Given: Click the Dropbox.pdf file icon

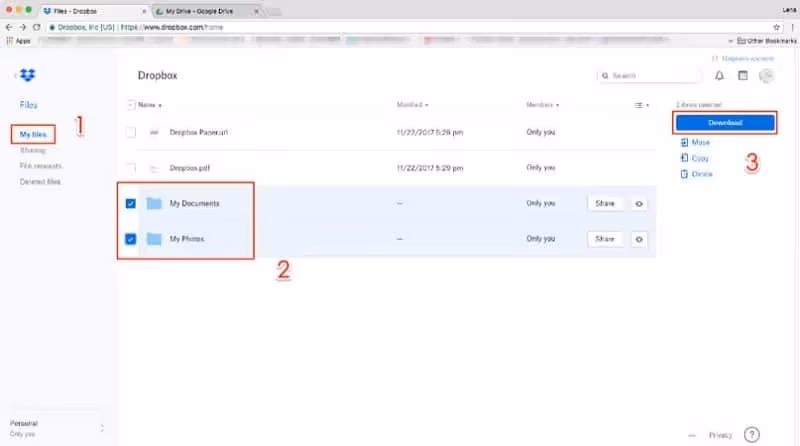Looking at the screenshot, I should [154, 168].
